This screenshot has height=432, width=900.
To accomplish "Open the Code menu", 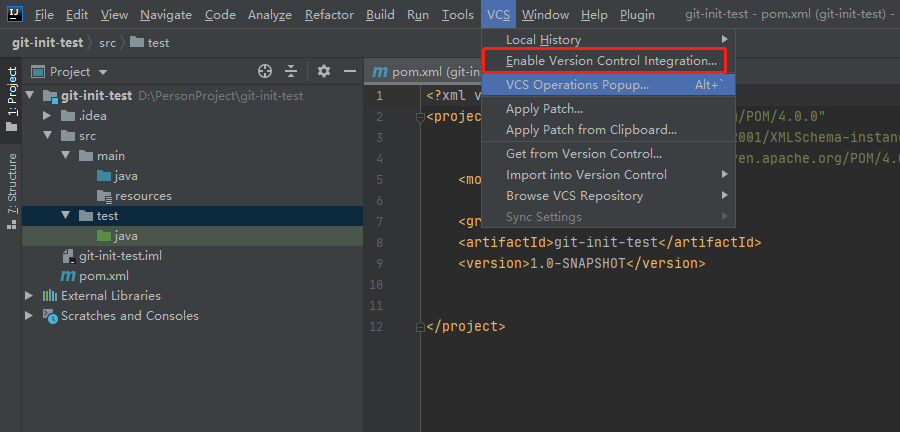I will click(x=220, y=15).
